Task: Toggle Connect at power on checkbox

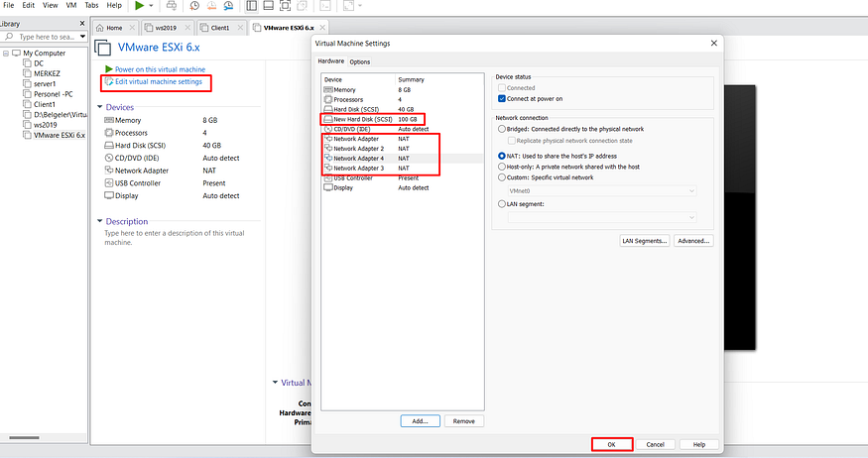Action: 502,98
